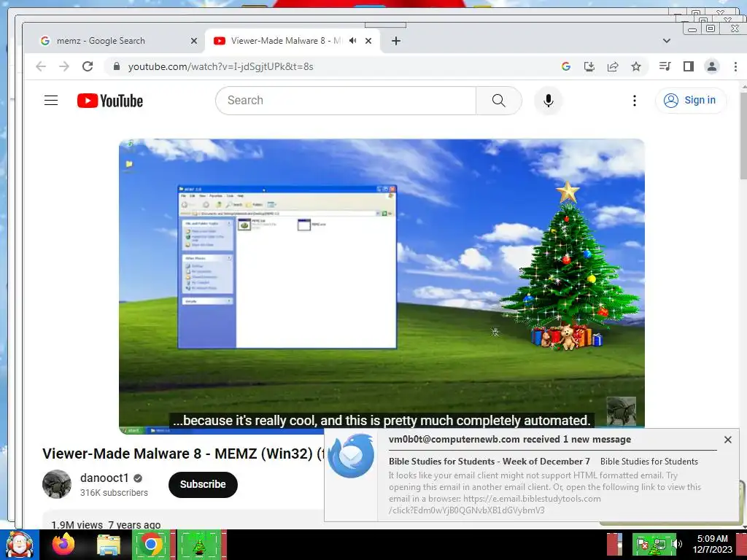747x560 pixels.
Task: Toggle the Chrome side panel
Action: 689,66
